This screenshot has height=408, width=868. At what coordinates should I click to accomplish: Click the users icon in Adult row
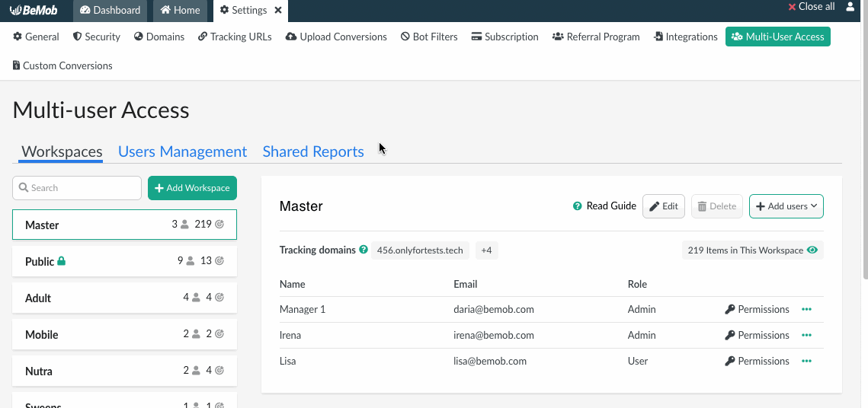click(x=196, y=298)
